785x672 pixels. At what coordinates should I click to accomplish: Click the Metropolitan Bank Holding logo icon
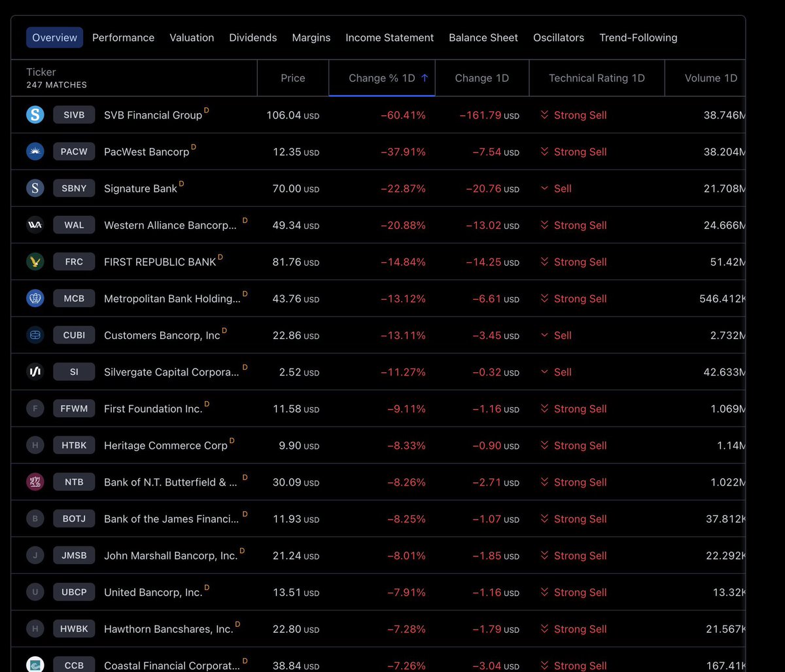pyautogui.click(x=35, y=298)
